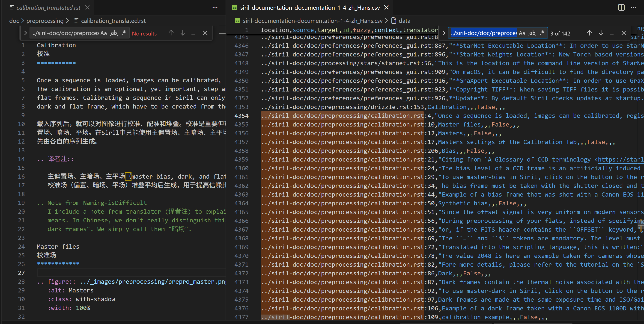Click preprocessing breadcrumb folder
The height and width of the screenshot is (324, 644).
point(45,21)
